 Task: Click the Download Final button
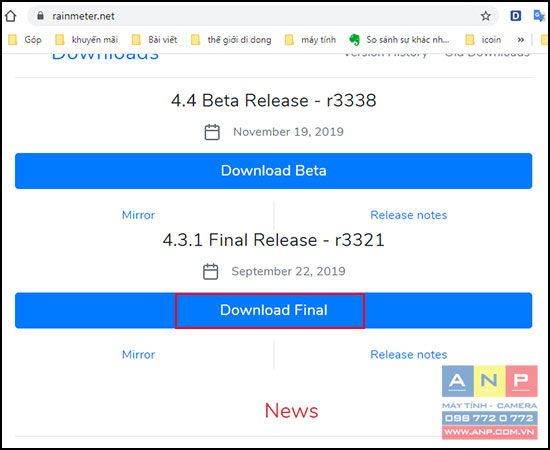[273, 310]
